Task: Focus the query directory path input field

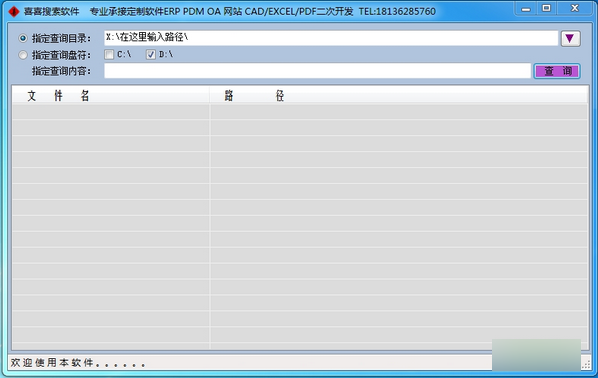Action: pyautogui.click(x=331, y=38)
